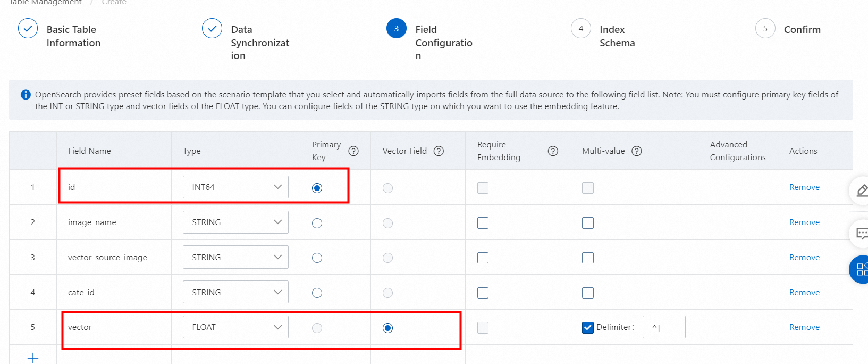Remove the vector_source_image field
Screen dimensions: 868x364
pos(804,258)
